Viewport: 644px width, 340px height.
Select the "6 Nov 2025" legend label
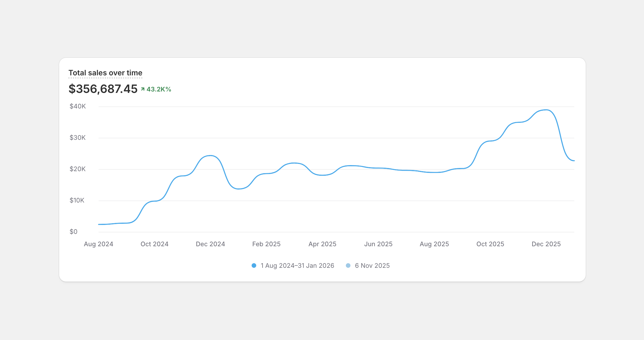point(372,265)
